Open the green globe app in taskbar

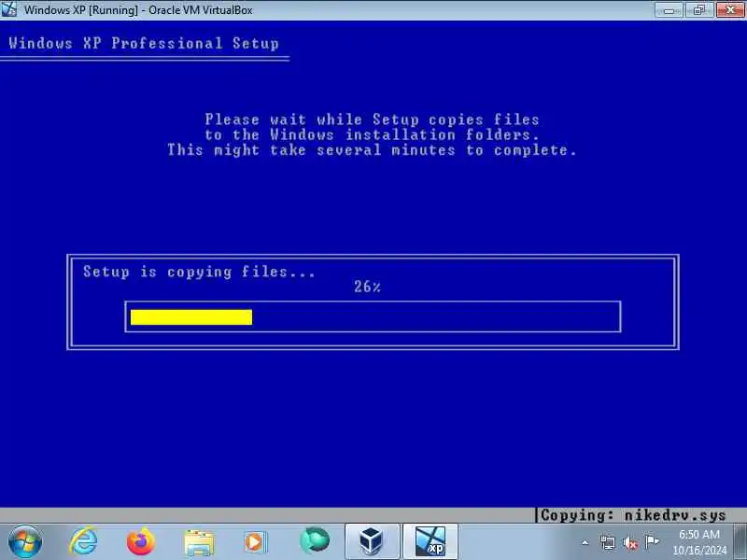(315, 541)
